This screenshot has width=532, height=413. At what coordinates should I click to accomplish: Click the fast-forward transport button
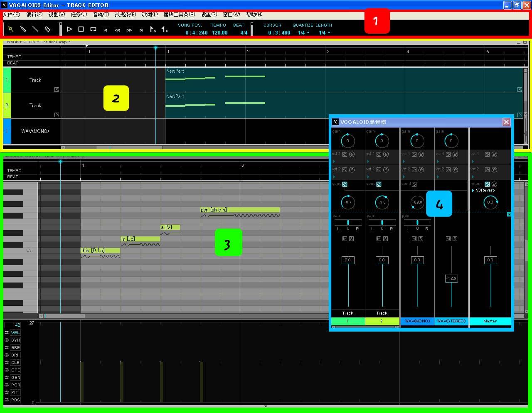(129, 30)
